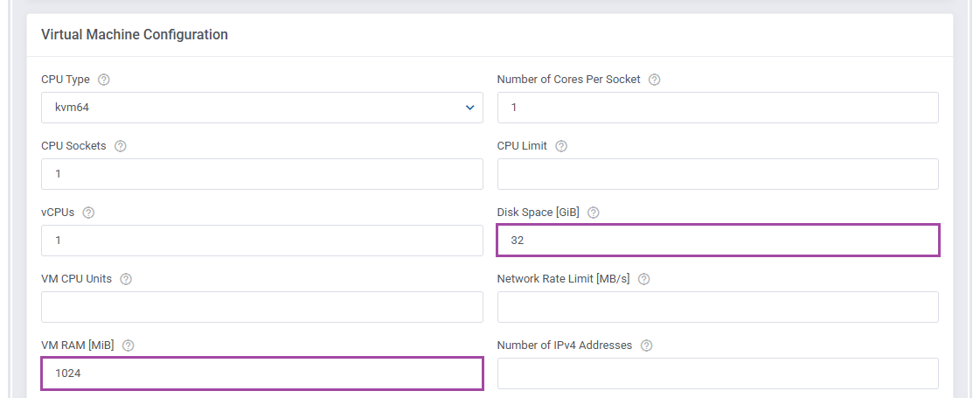Screen dimensions: 980x398
Task: Open the CPU Type kvm64 dropdown
Action: tap(261, 108)
